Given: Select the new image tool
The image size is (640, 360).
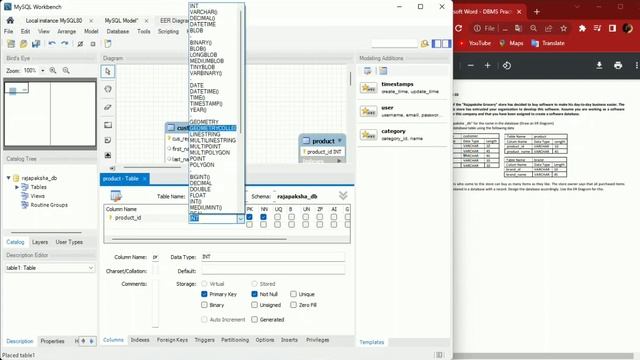Looking at the screenshot, I should pyautogui.click(x=108, y=155).
